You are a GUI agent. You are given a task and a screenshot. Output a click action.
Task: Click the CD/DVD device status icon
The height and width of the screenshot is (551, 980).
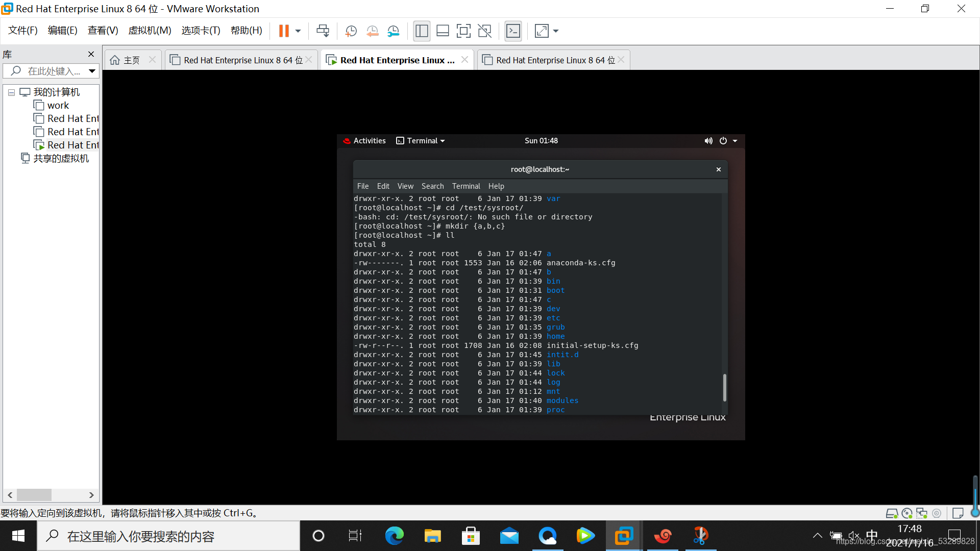[x=907, y=513]
